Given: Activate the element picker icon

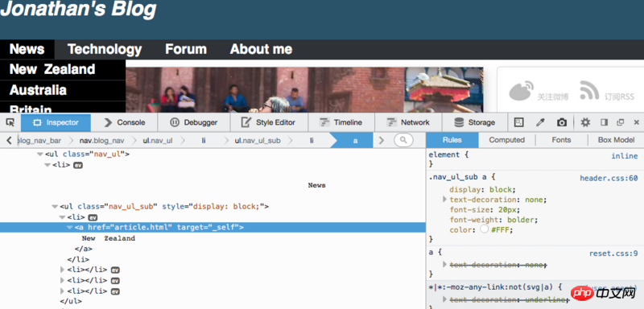Looking at the screenshot, I should pyautogui.click(x=10, y=122).
